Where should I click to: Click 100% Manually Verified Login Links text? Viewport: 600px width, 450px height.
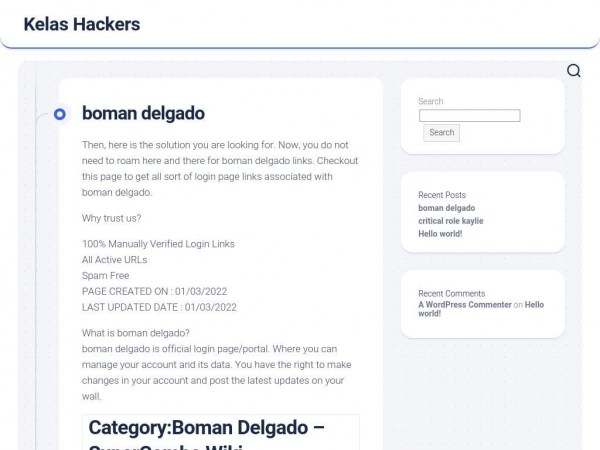[158, 244]
